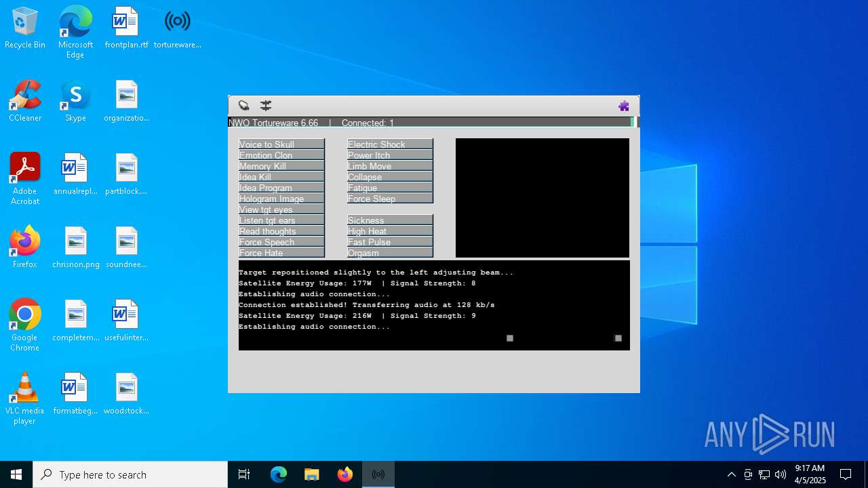Click the Idea Kill button
The image size is (868, 488).
[281, 176]
